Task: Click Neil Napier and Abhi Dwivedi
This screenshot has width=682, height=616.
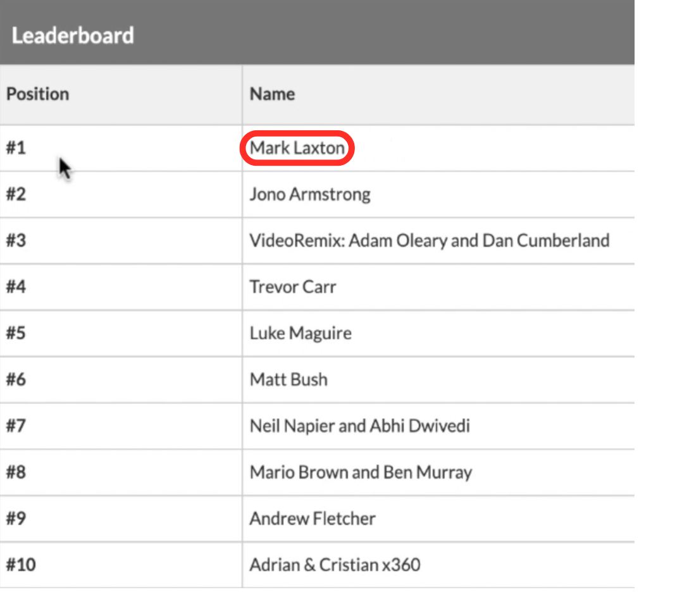Action: (x=359, y=426)
